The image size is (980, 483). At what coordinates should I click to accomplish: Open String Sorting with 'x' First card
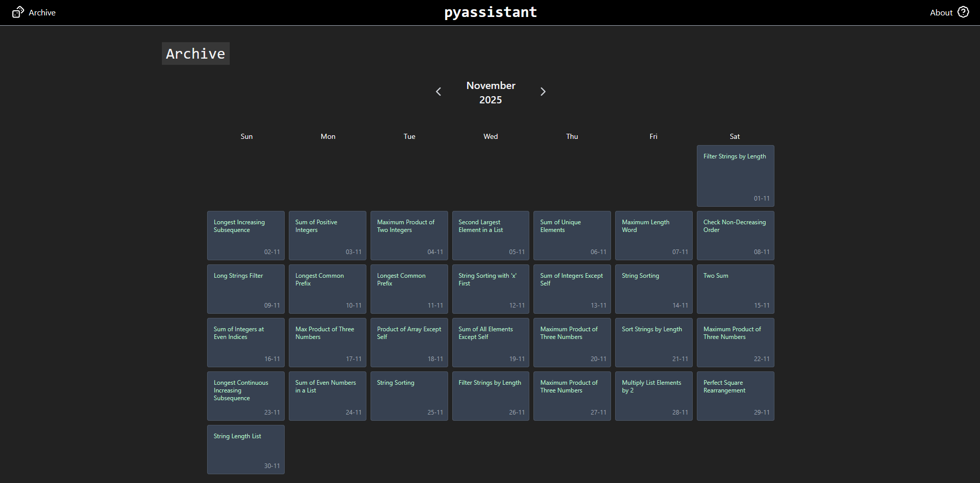(491, 289)
